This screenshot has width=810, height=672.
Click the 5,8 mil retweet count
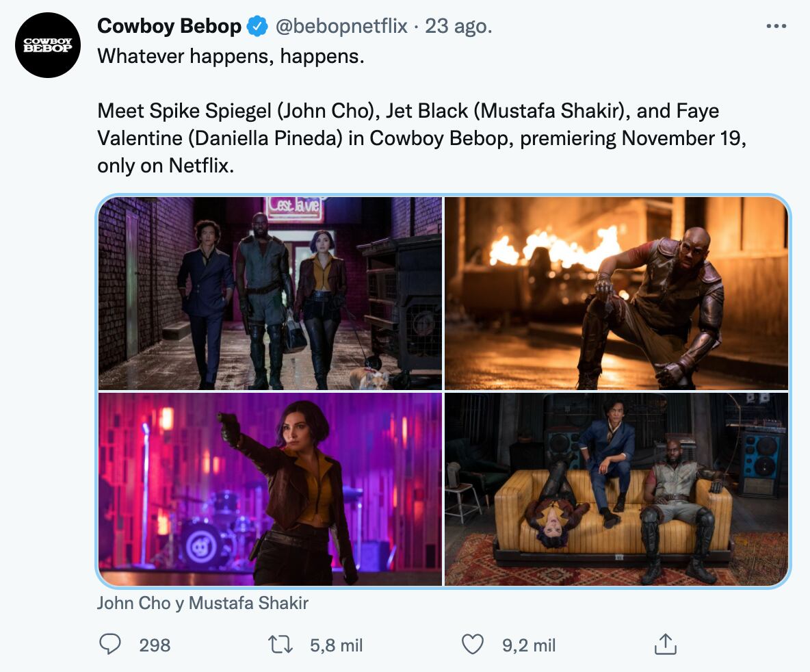(337, 645)
